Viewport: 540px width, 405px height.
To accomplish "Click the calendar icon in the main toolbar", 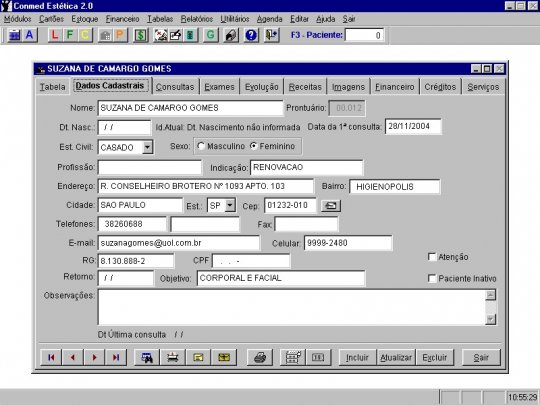I will (x=14, y=35).
